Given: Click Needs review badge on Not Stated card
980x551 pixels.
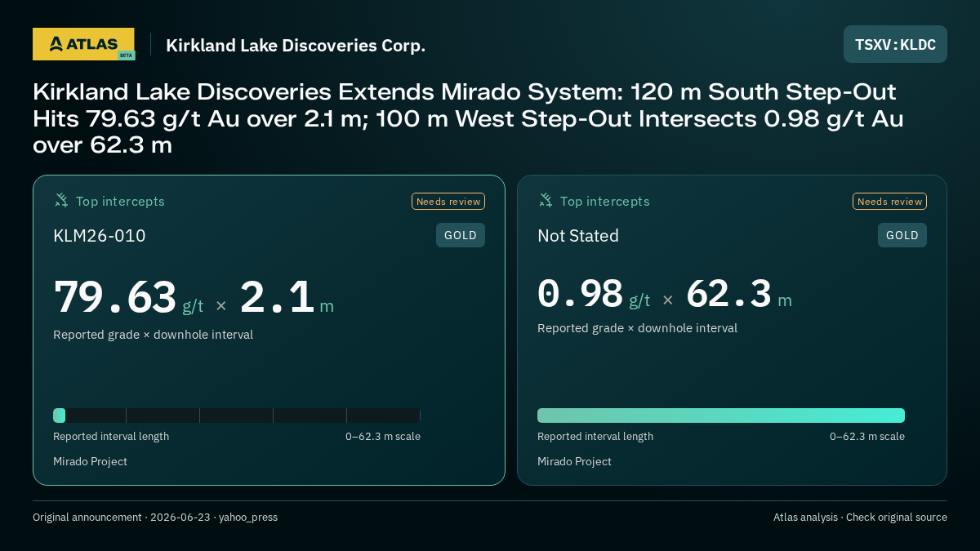Looking at the screenshot, I should [890, 201].
